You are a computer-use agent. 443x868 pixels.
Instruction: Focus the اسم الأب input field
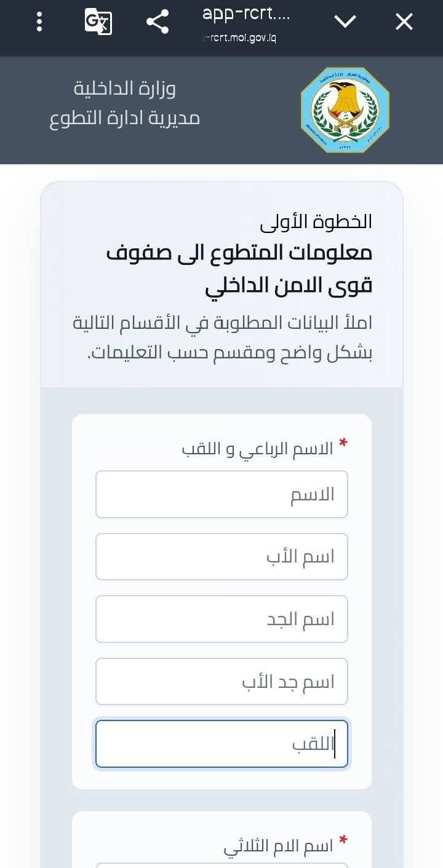tap(221, 556)
